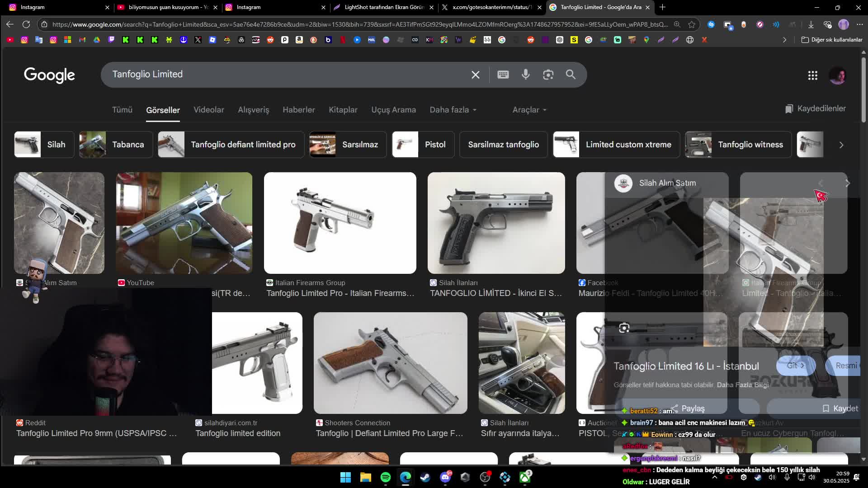Switch to Alışveriş tab
The height and width of the screenshot is (488, 868).
click(253, 110)
